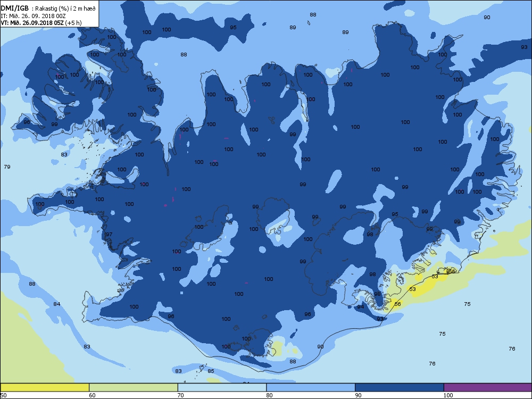
Task: Click the pale blue 70–80 legend swatch
Action: tap(222, 387)
